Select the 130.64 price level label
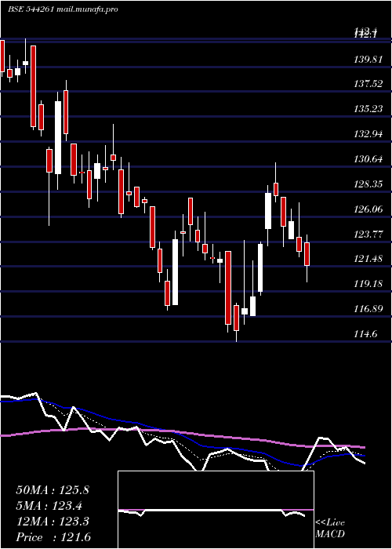Viewport: 392px width, 549px height. point(368,159)
